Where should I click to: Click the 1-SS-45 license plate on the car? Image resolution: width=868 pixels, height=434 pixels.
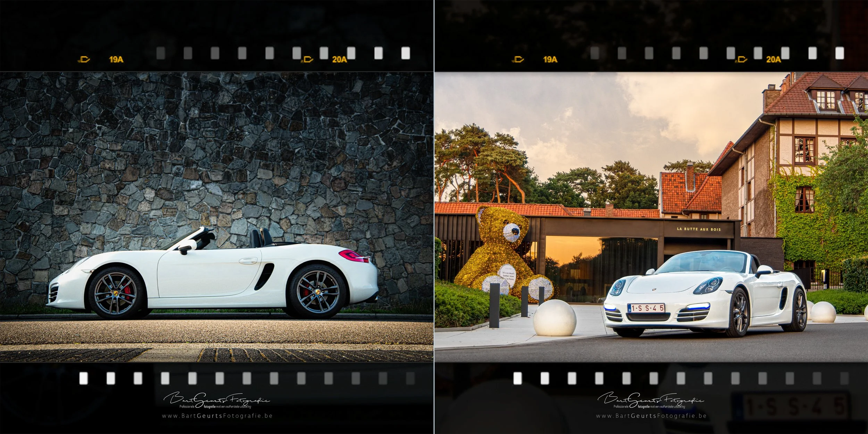tap(646, 308)
